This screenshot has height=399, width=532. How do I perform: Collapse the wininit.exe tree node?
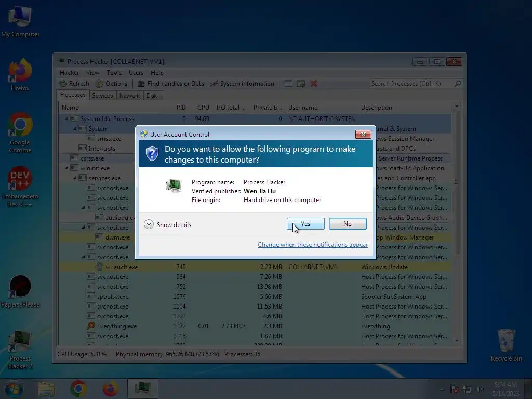click(x=67, y=168)
